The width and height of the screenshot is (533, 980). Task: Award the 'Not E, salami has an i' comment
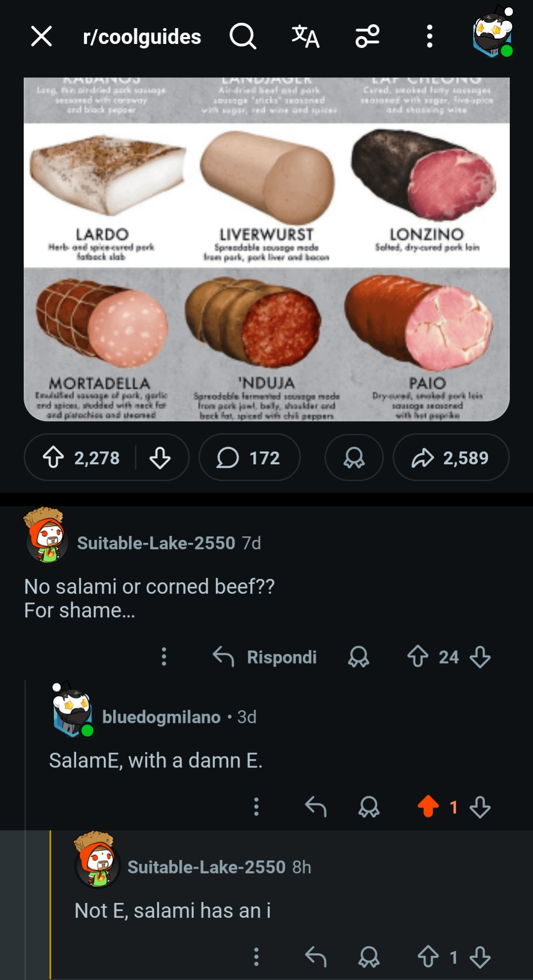point(369,957)
